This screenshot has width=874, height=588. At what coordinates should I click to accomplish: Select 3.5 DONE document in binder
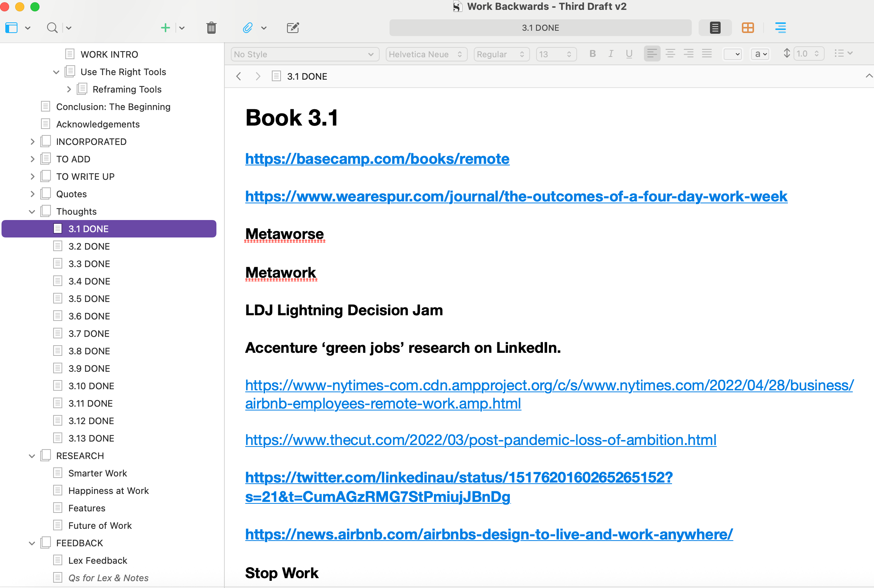pos(89,299)
